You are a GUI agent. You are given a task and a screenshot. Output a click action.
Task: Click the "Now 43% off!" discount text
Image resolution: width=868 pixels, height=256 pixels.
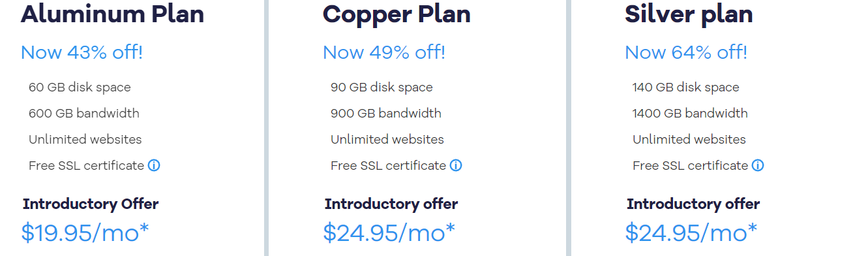point(82,52)
